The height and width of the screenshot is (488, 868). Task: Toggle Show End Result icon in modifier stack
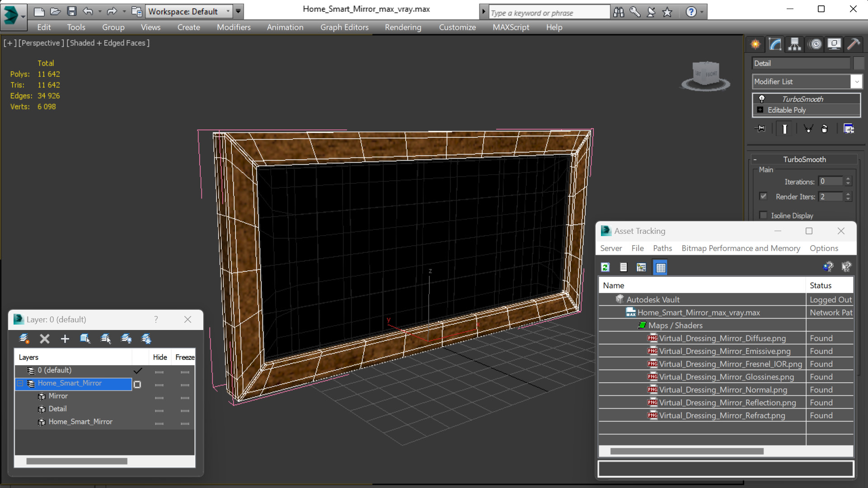click(785, 129)
